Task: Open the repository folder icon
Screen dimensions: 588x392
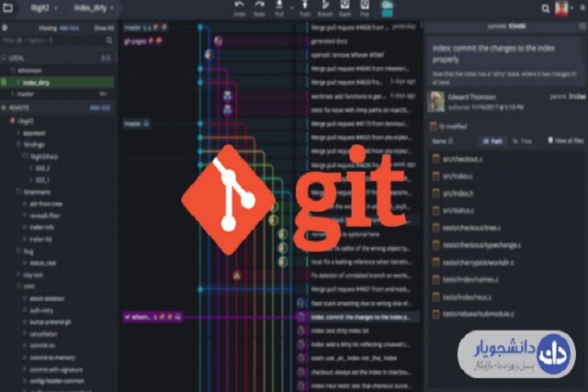Action: (7, 7)
